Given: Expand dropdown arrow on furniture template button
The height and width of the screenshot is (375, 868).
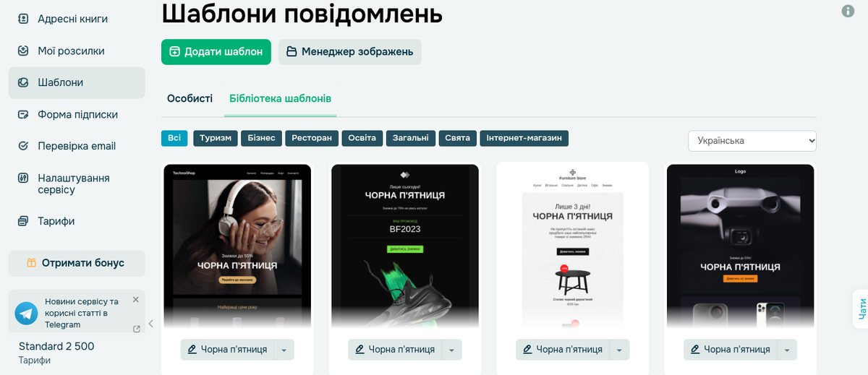Looking at the screenshot, I should coord(619,350).
